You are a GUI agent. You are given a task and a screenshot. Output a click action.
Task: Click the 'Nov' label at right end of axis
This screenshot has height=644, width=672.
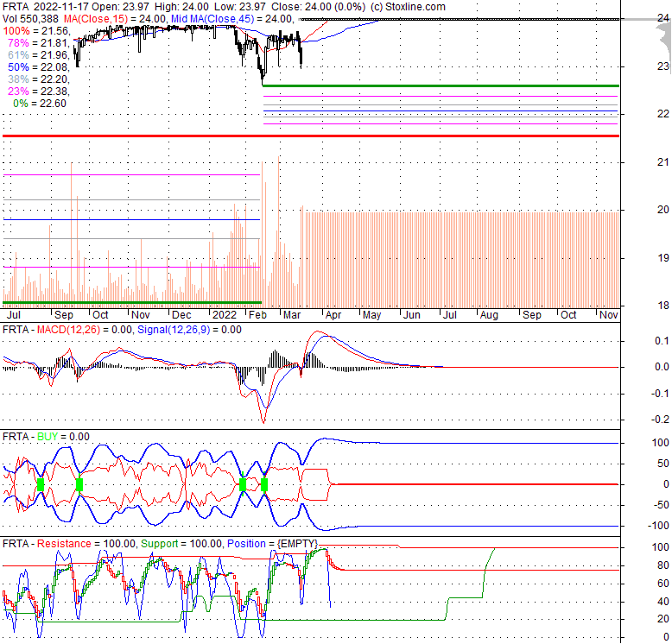[x=609, y=315]
